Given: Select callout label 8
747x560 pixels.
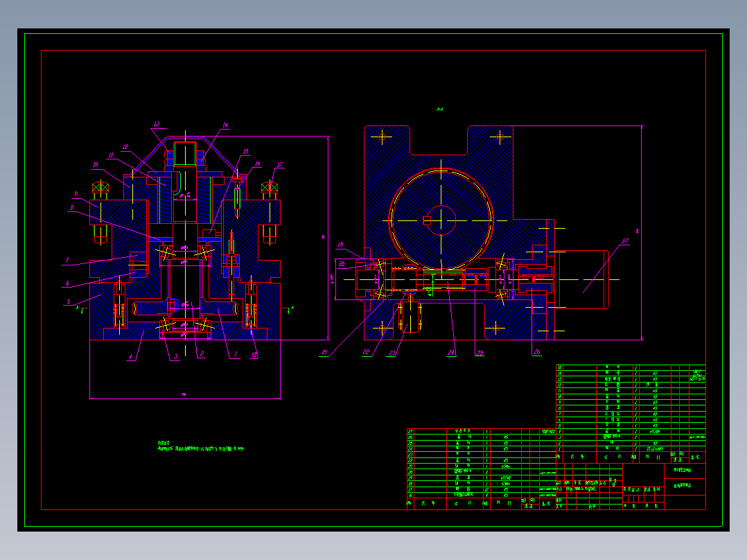Looking at the screenshot, I should point(72,208).
